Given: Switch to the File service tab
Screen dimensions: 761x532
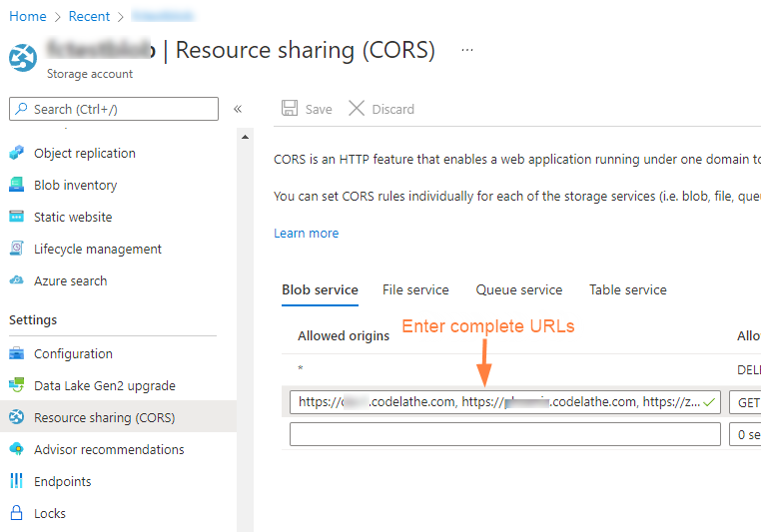Looking at the screenshot, I should click(x=415, y=290).
